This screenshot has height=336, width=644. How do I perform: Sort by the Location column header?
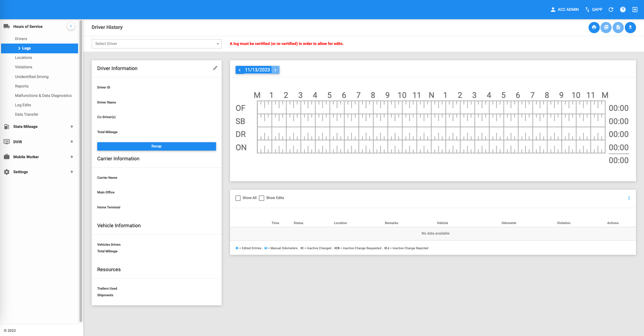tap(340, 223)
